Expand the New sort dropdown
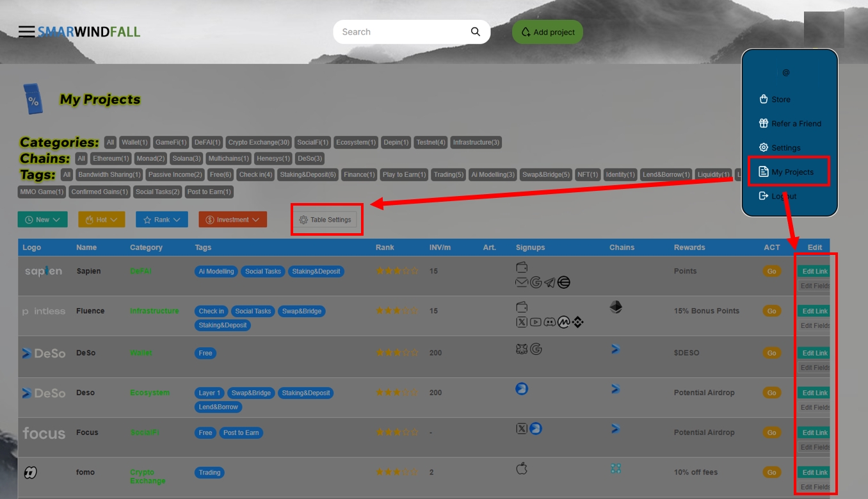Image resolution: width=868 pixels, height=499 pixels. (x=43, y=220)
